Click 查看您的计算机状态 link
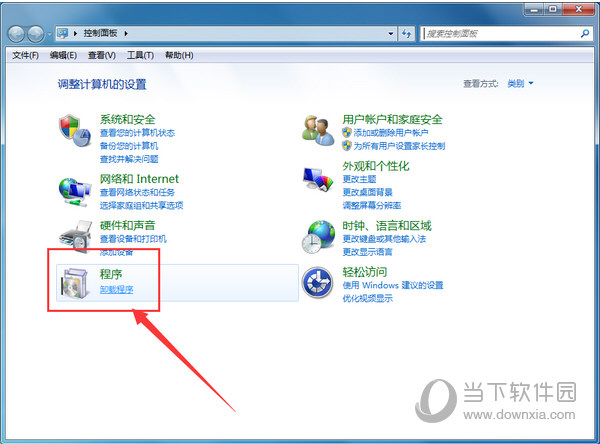Viewport: 600px width, 444px height. 137,133
